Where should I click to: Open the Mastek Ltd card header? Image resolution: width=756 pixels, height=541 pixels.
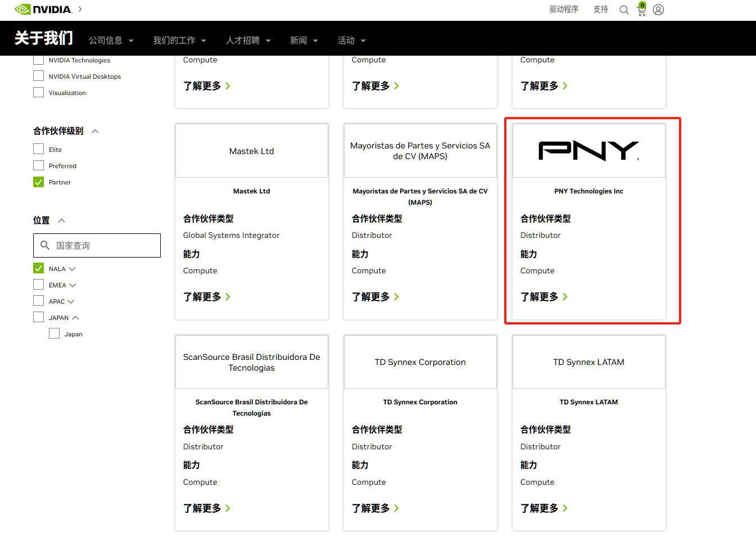pos(252,151)
